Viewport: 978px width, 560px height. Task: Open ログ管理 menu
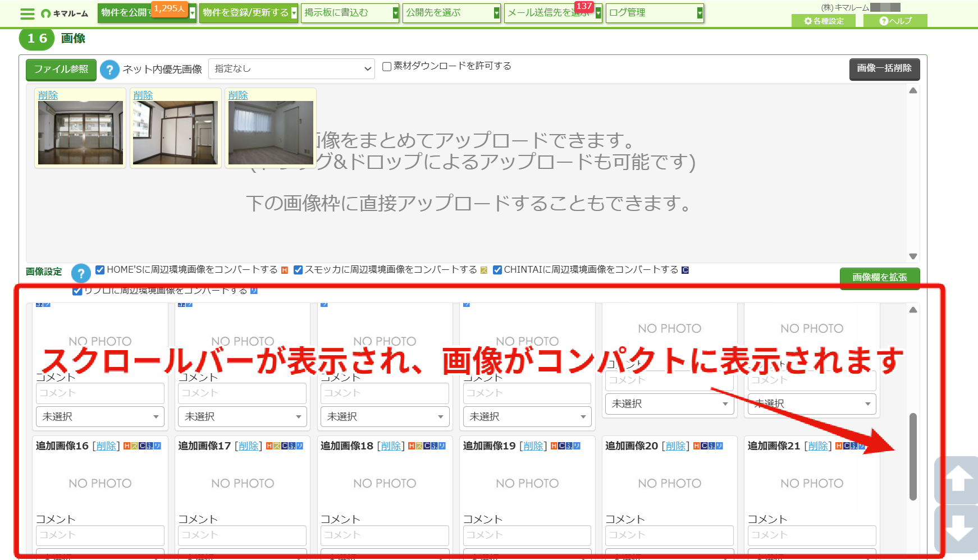(655, 13)
